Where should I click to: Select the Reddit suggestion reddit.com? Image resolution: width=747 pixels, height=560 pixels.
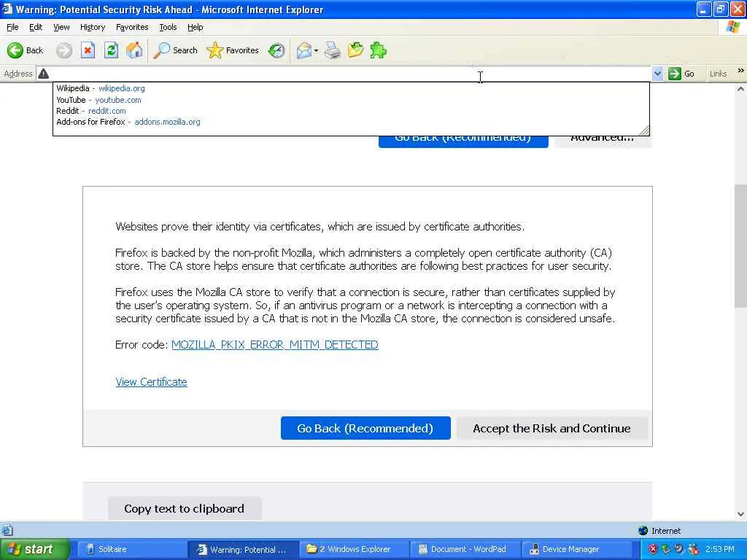350,111
